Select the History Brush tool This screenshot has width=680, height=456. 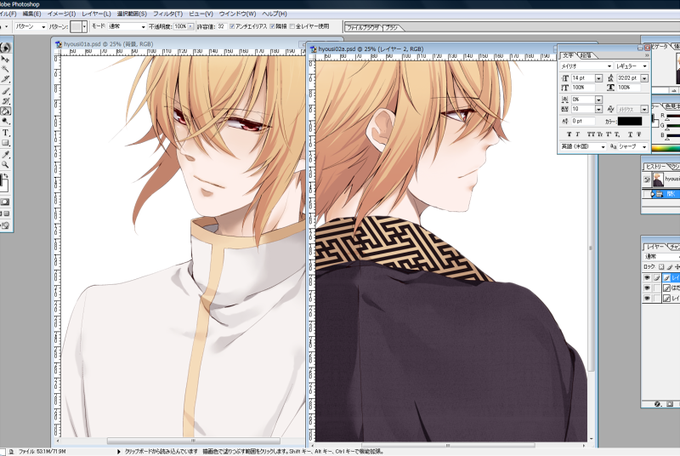click(x=5, y=101)
